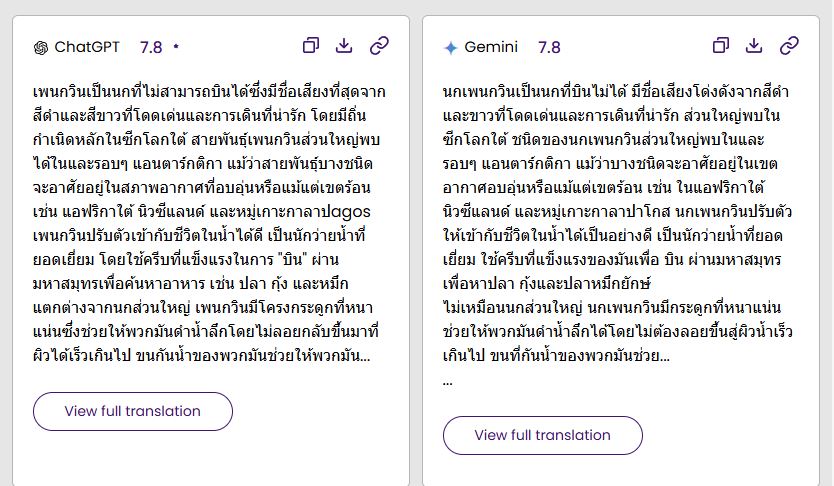This screenshot has width=834, height=486.
Task: Click the Gemini sparkle logo icon
Action: pos(451,47)
